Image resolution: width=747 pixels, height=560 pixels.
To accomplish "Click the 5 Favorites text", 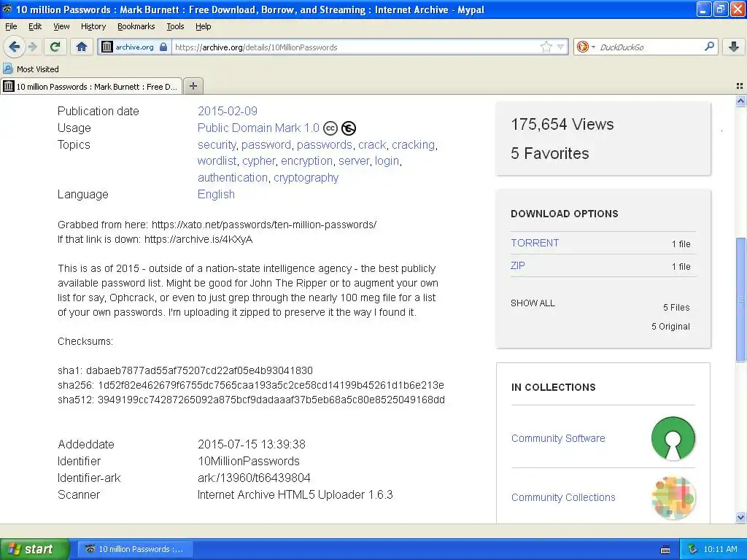I will (550, 153).
